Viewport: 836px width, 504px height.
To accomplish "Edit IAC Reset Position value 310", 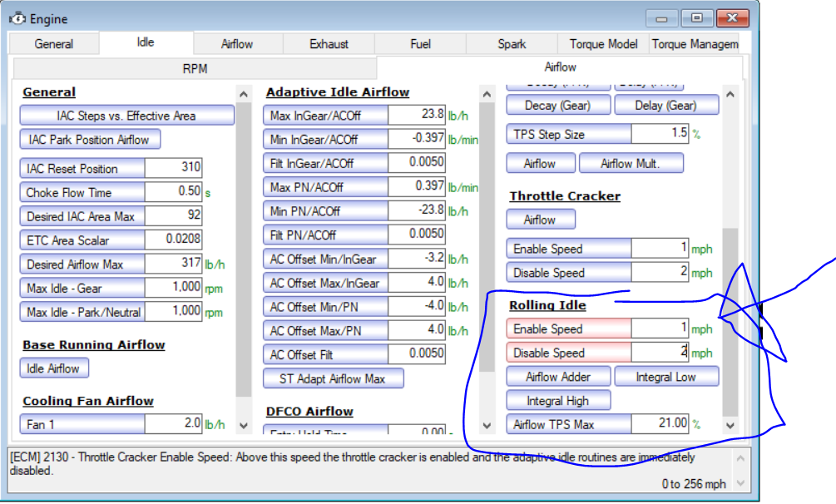I will 173,167.
